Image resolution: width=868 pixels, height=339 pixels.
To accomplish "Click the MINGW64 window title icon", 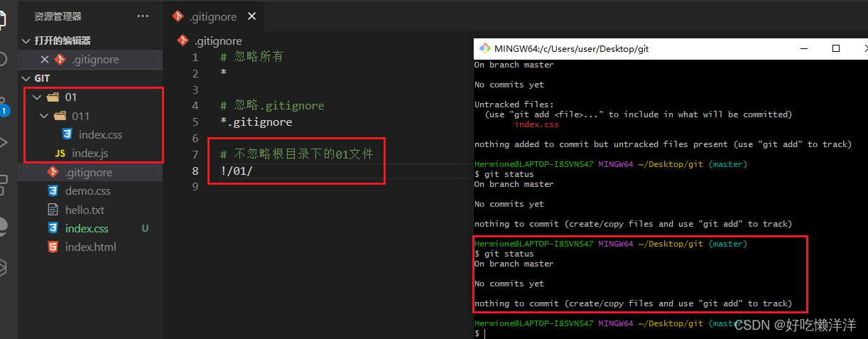I will [x=485, y=48].
